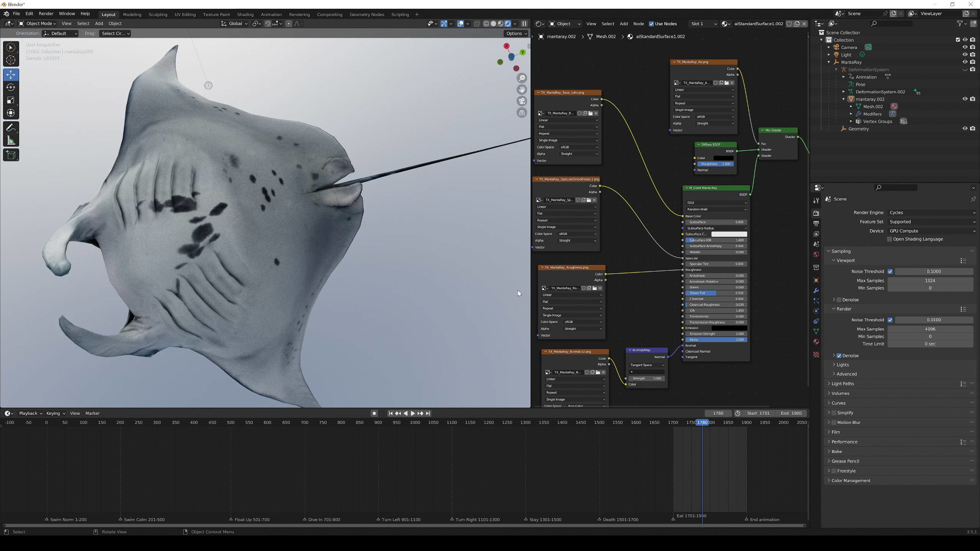The width and height of the screenshot is (980, 551).
Task: Uncheck the Use Nodes checkbox
Action: click(x=651, y=24)
